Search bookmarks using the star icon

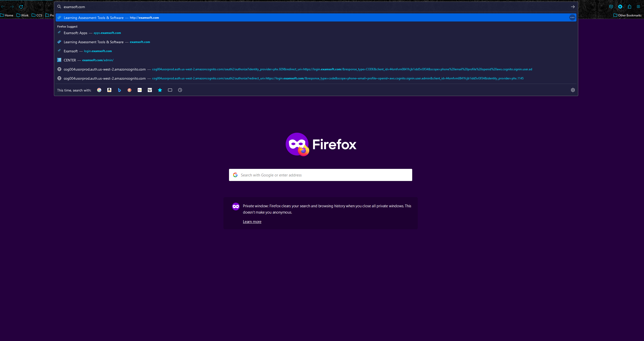point(160,90)
